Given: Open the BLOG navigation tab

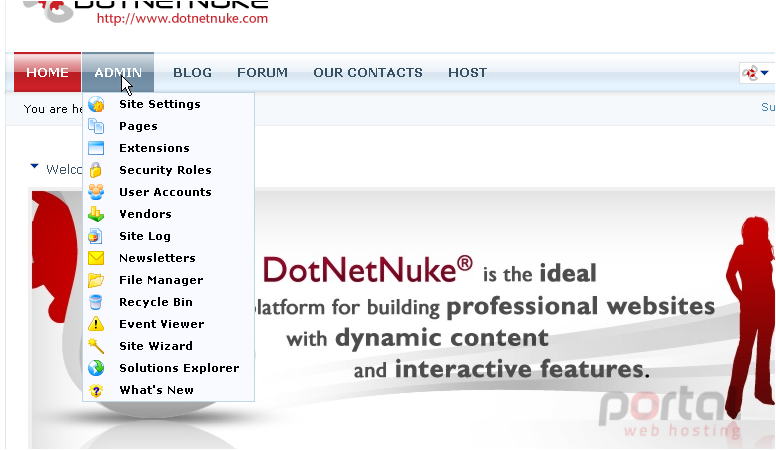Looking at the screenshot, I should pyautogui.click(x=193, y=73).
